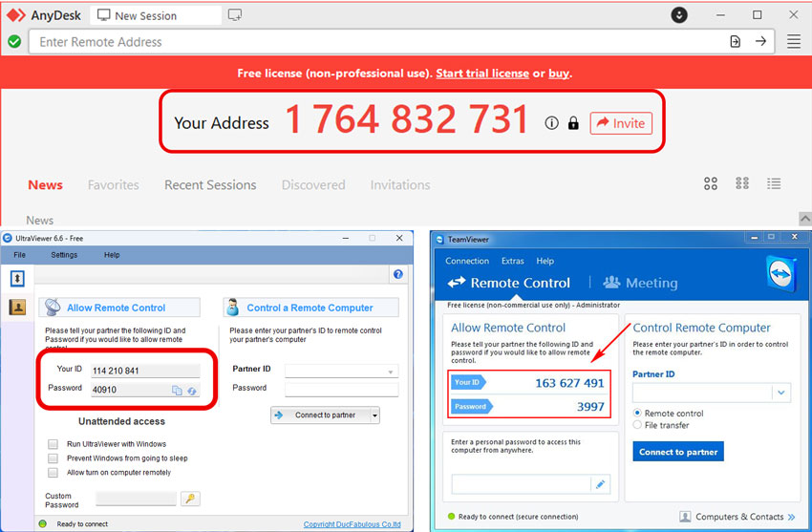Image resolution: width=812 pixels, height=532 pixels.
Task: Switch AnyDesk session view to list layout
Action: coord(774,183)
